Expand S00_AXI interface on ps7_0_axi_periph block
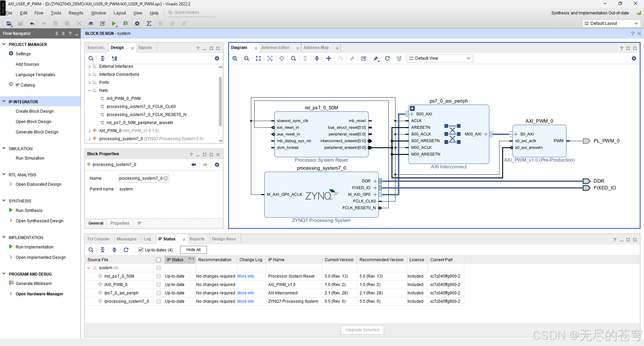644x346 pixels. pos(412,114)
